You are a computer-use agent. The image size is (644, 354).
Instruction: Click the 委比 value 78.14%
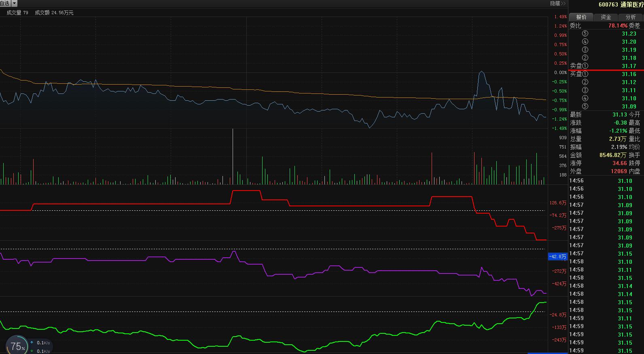[x=618, y=25]
